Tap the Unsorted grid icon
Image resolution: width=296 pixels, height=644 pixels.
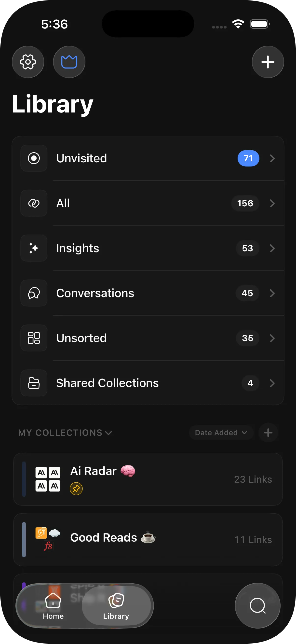[x=34, y=338]
